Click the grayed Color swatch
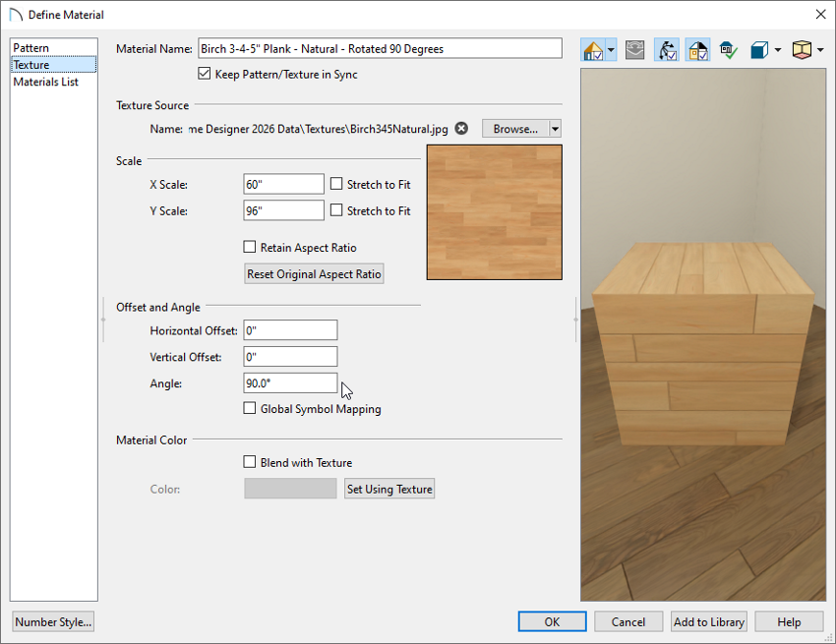The height and width of the screenshot is (644, 836). 289,488
